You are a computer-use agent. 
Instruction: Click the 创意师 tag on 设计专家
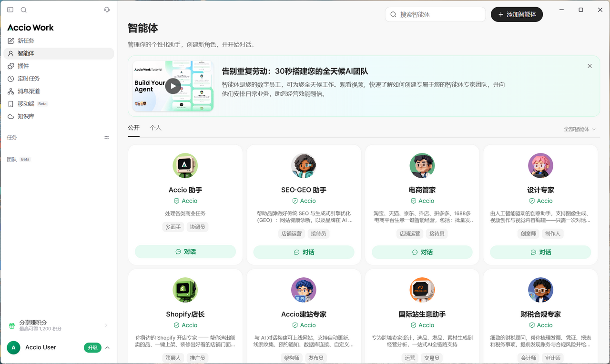coord(529,234)
